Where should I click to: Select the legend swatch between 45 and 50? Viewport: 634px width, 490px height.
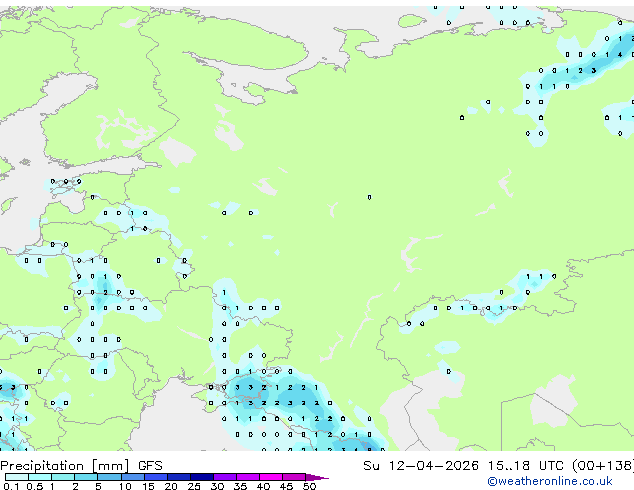coord(294,477)
